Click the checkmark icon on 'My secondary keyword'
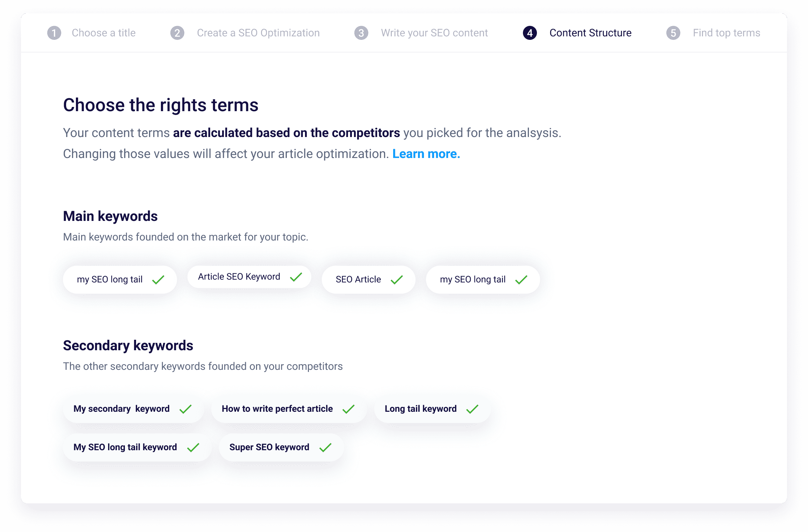This screenshot has height=532, width=808. tap(188, 409)
